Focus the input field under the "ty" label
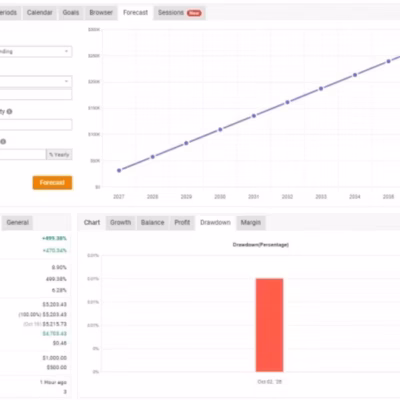 click(x=35, y=125)
